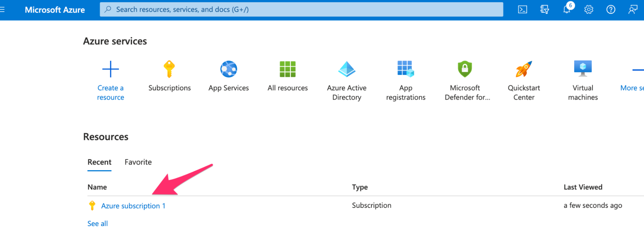Viewport: 644px width, 251px height.
Task: Click the Azure Active Directory label
Action: click(x=347, y=93)
